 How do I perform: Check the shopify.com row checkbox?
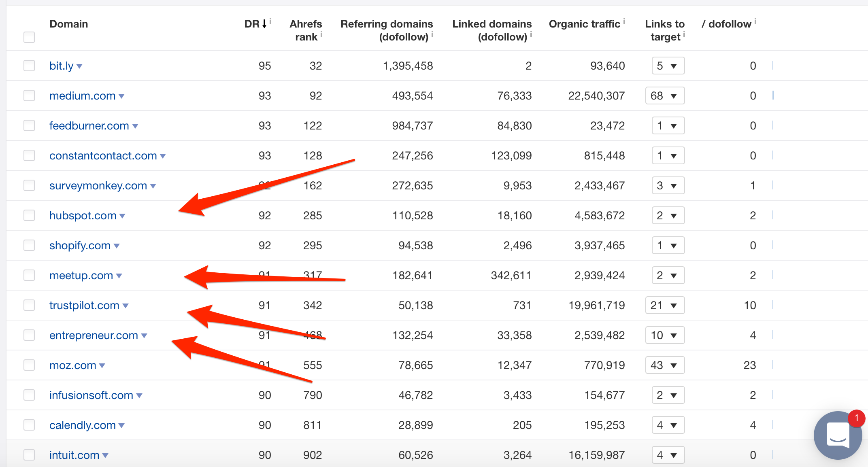point(29,245)
